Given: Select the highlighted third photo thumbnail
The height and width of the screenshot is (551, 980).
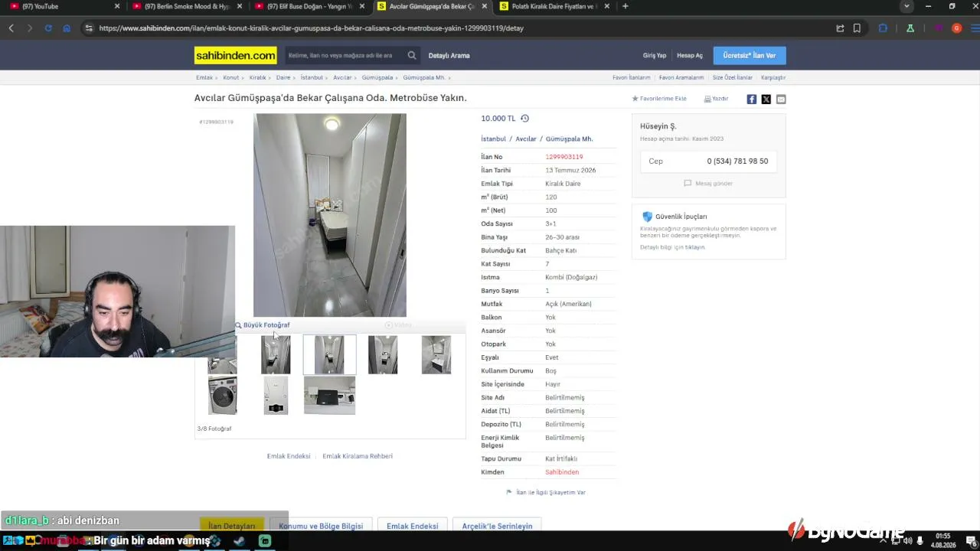Looking at the screenshot, I should [x=329, y=354].
